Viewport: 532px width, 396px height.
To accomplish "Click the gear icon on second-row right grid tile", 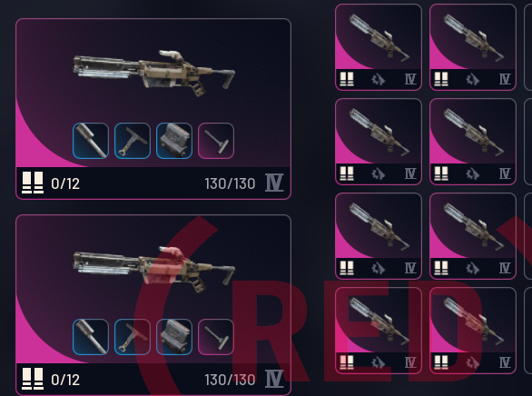I will [x=472, y=174].
